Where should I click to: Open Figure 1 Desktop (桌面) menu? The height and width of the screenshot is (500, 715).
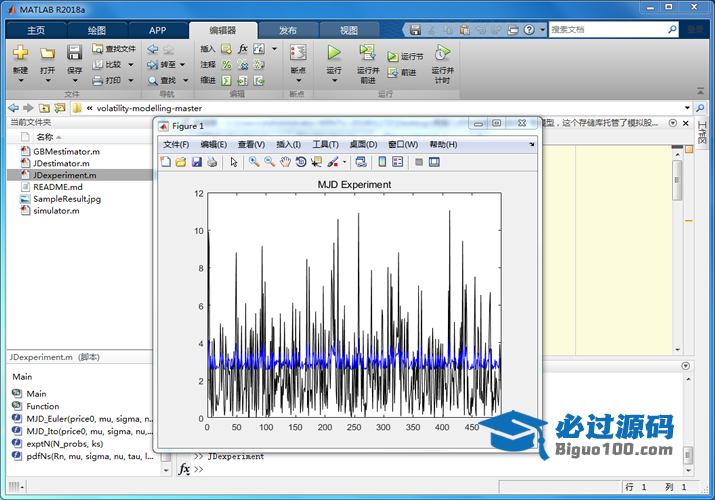(363, 144)
